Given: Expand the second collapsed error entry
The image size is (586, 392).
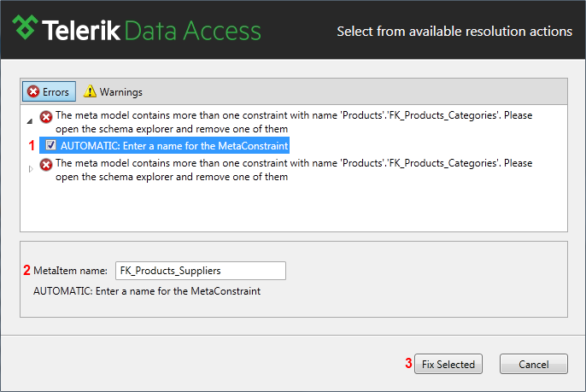Looking at the screenshot, I should click(31, 169).
